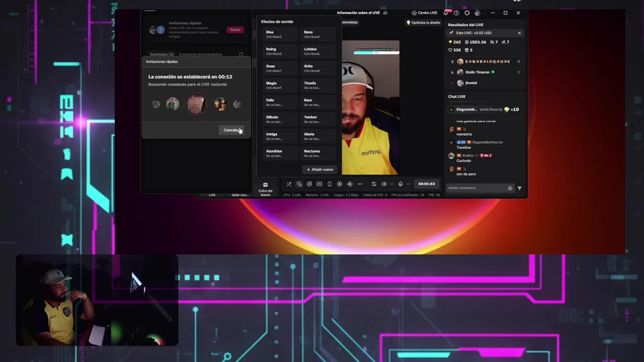The width and height of the screenshot is (644, 362).
Task: Play the Risa sound effect
Action: tap(280, 34)
